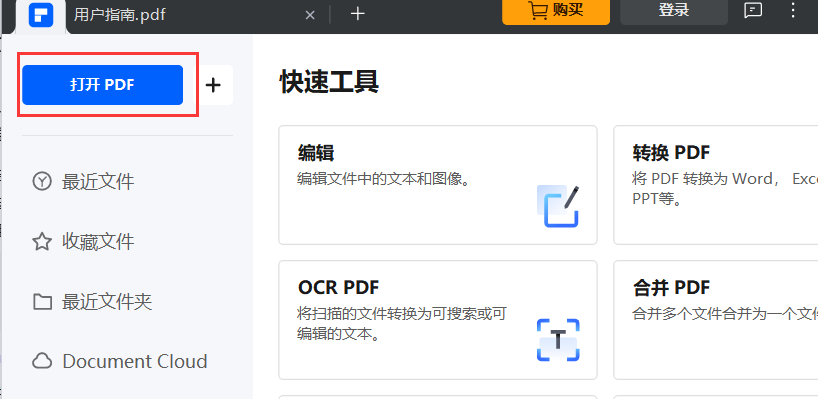Click the 快速工具 heading

point(329,82)
